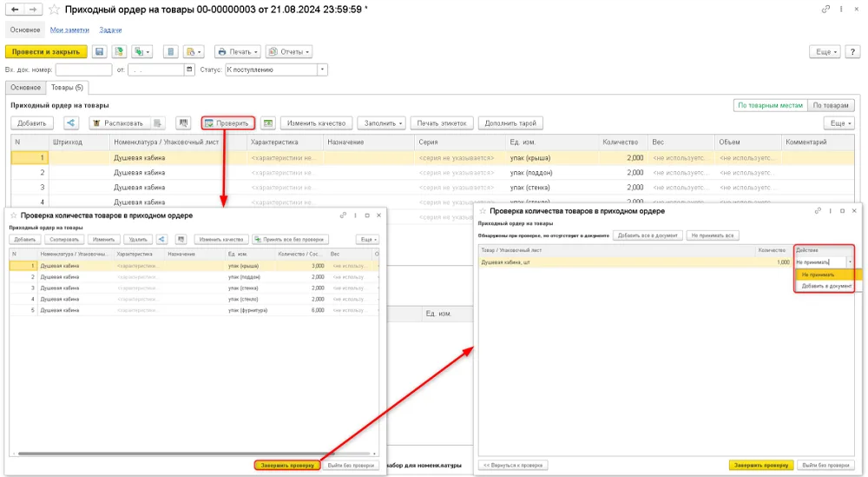Click the incoming document date input field
Viewport: 868px width, 477px height.
[x=156, y=70]
